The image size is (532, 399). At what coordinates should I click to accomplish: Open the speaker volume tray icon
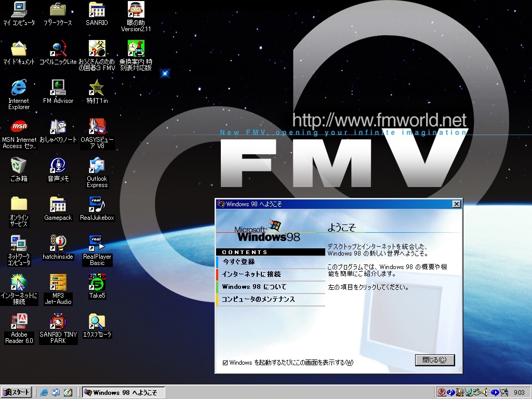point(486,393)
